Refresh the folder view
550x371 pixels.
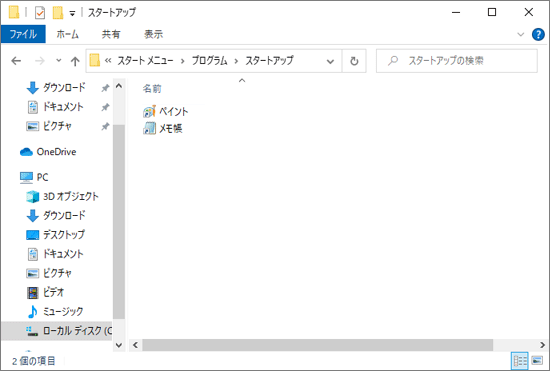[354, 61]
